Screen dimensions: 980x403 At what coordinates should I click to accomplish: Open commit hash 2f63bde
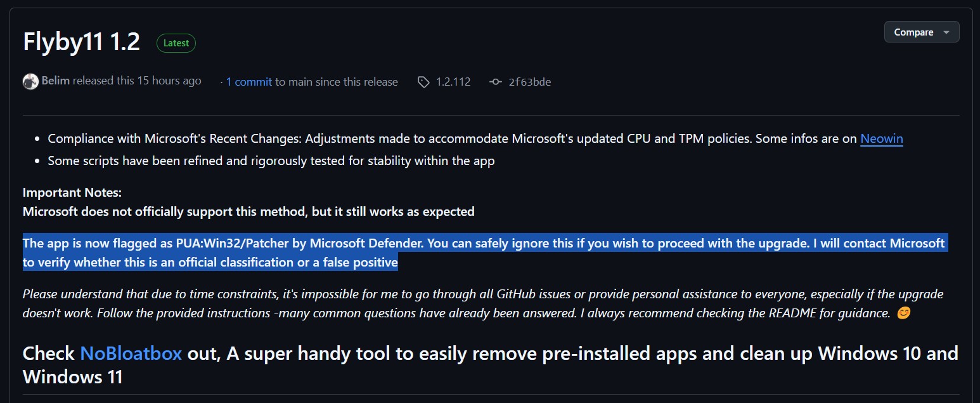coord(529,82)
